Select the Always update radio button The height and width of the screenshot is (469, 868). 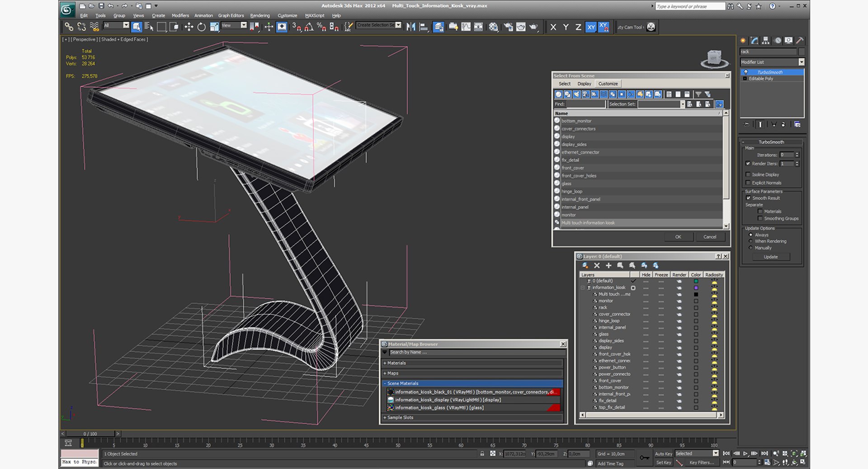pyautogui.click(x=751, y=235)
